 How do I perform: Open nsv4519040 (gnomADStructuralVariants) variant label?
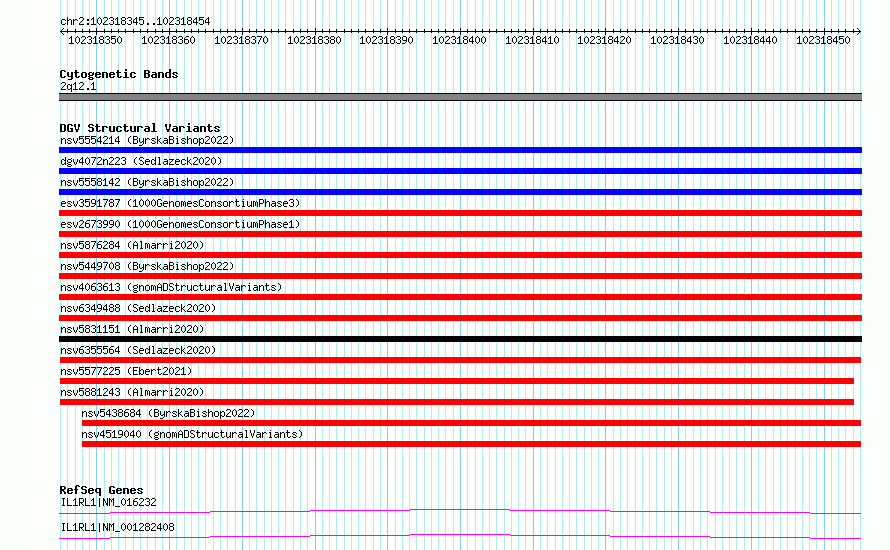(192, 434)
